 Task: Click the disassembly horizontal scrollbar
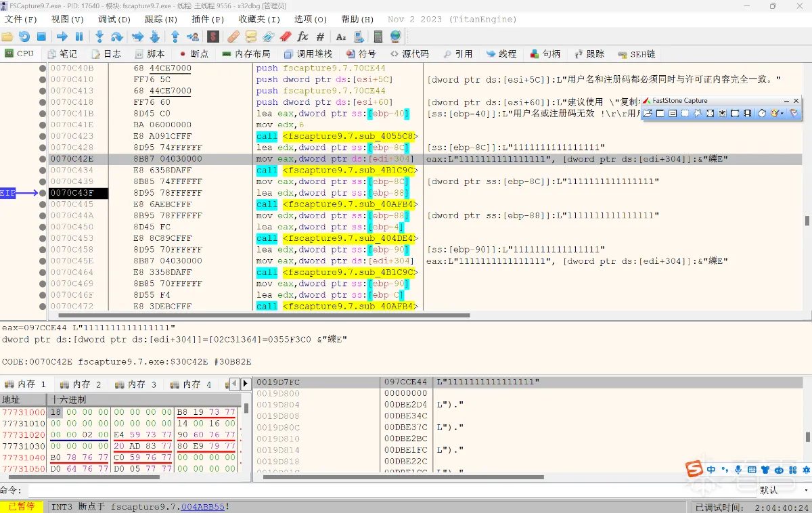pos(264,315)
